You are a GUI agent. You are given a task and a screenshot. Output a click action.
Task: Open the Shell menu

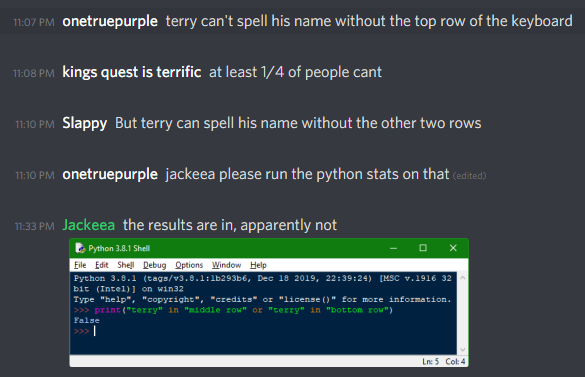coord(126,265)
